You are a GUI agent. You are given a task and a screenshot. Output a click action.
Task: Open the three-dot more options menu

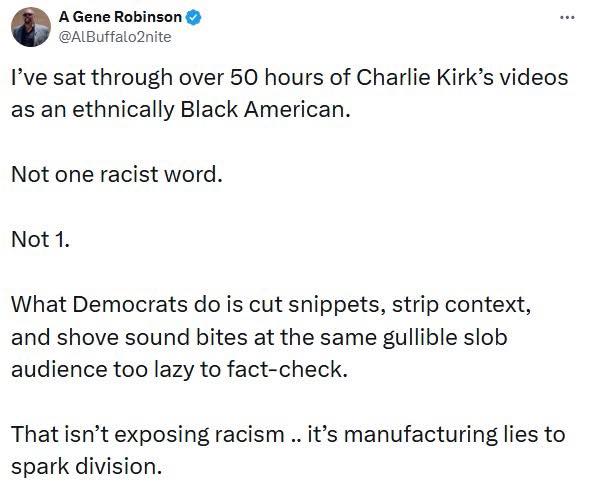coord(567,17)
